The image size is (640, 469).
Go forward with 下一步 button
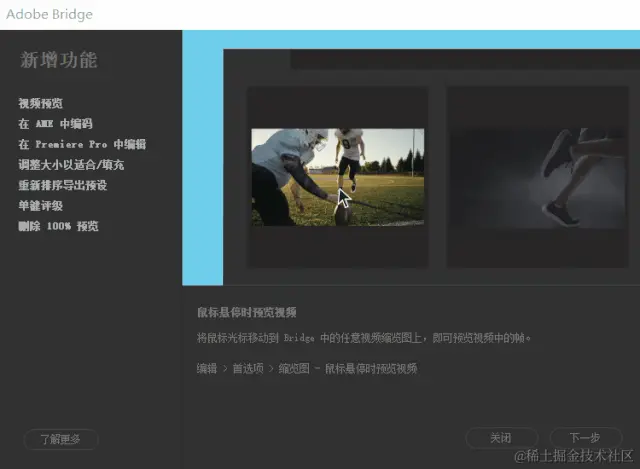click(x=585, y=438)
